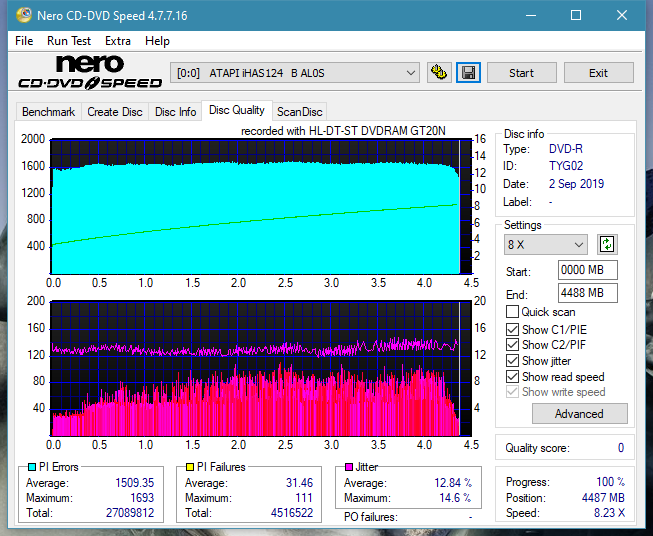Minimize the Nero CD-DVD Speed window
653x536 pixels.
pos(531,15)
